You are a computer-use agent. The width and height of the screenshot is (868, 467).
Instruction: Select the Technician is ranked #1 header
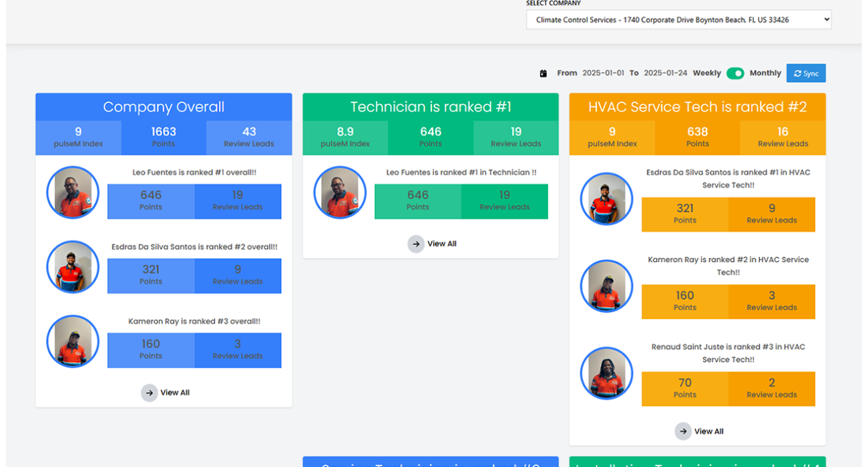(431, 107)
